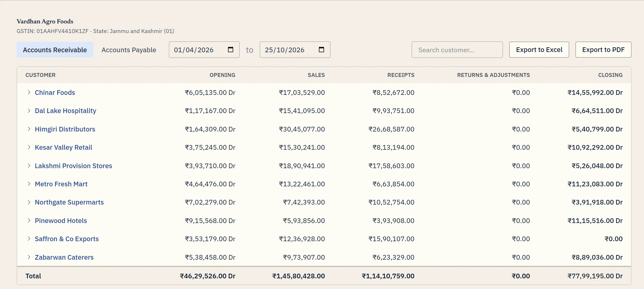
Task: Select Chinar Foods closing ₹14,55,992.00 Dr
Action: click(x=595, y=93)
